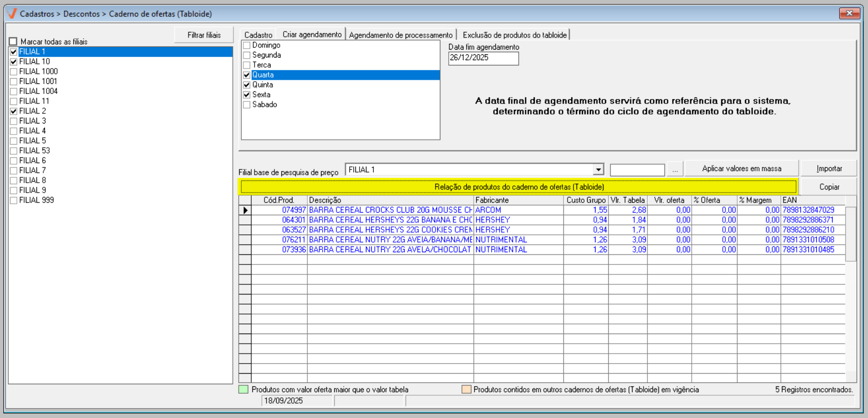Image resolution: width=868 pixels, height=418 pixels.
Task: Click the app logo icon in title bar
Action: pyautogui.click(x=12, y=14)
